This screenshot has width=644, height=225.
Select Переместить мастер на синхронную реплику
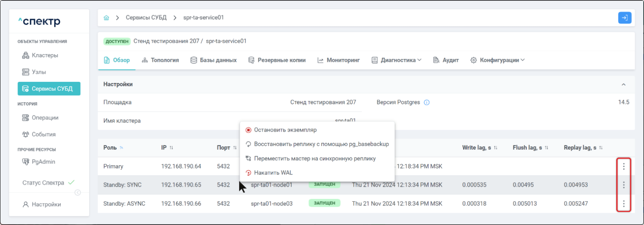tap(315, 159)
